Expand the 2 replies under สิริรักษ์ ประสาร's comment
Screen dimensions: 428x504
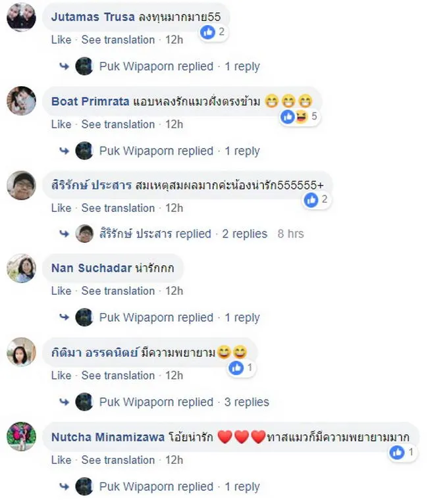pos(245,234)
